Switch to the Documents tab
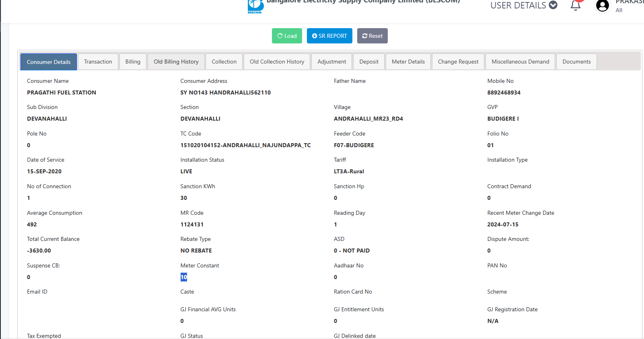Screen dimensions: 644x339 click(x=576, y=62)
